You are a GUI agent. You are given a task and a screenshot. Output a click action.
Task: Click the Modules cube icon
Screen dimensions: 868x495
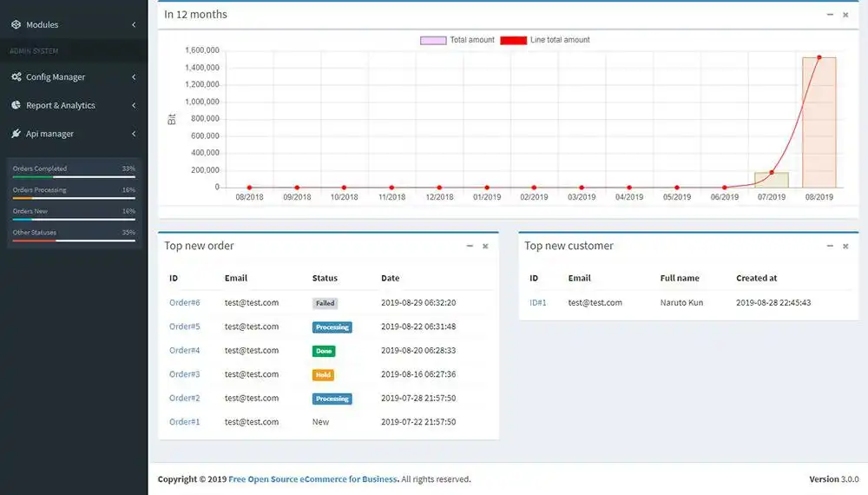coord(16,24)
